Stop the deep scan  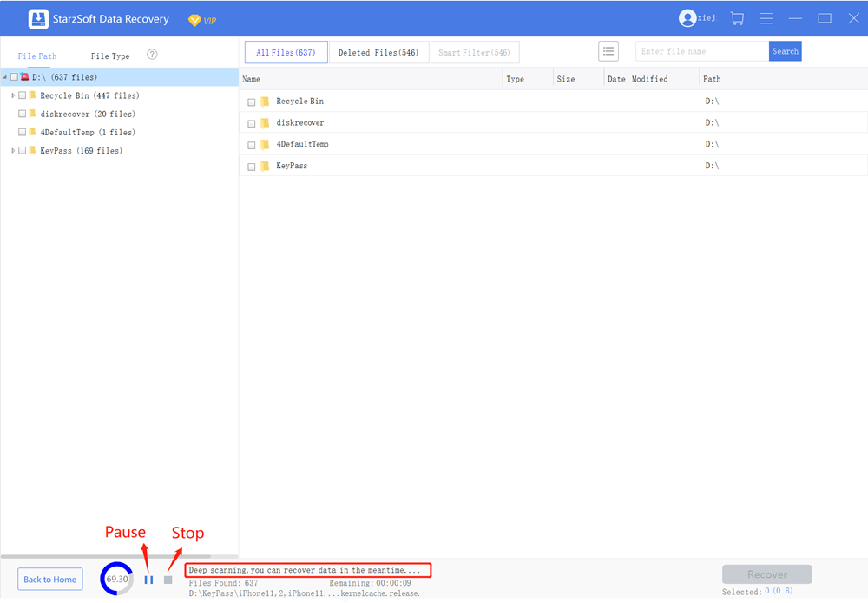[x=168, y=580]
